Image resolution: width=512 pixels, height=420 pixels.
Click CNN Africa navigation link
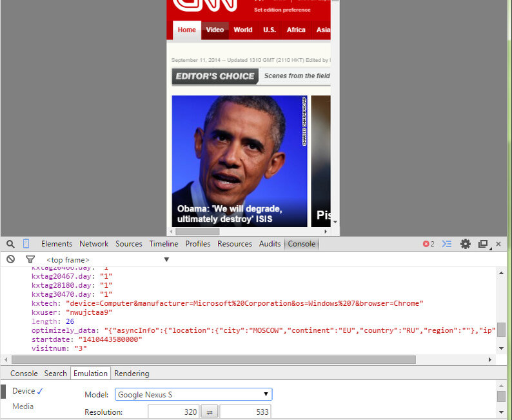pyautogui.click(x=296, y=30)
